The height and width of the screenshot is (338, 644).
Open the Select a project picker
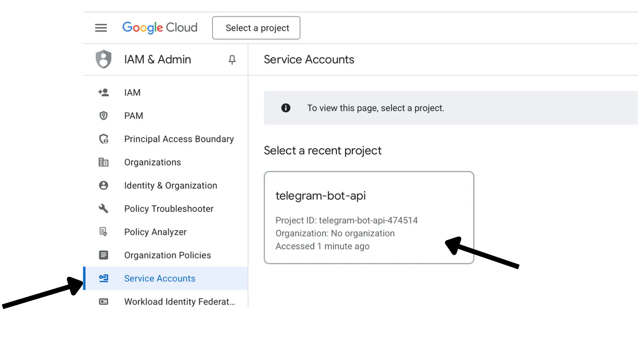point(256,28)
